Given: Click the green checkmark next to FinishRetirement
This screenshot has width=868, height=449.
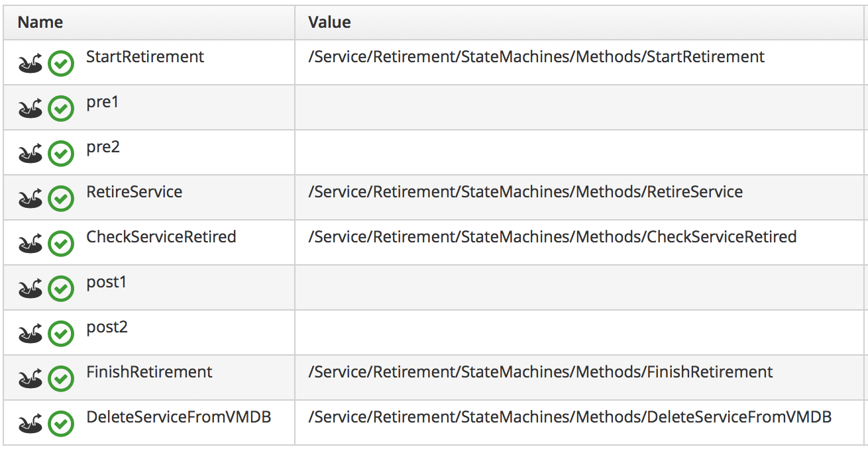Looking at the screenshot, I should [61, 379].
